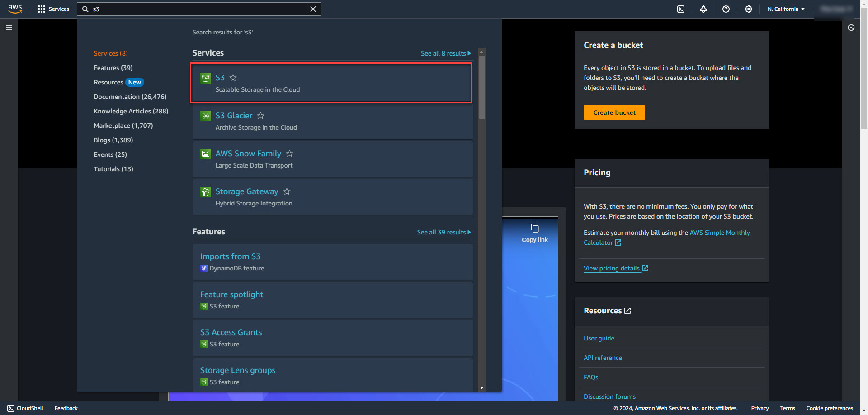Screen dimensions: 868x415
Task: Open CloudShell icon in top bar
Action: [681, 9]
